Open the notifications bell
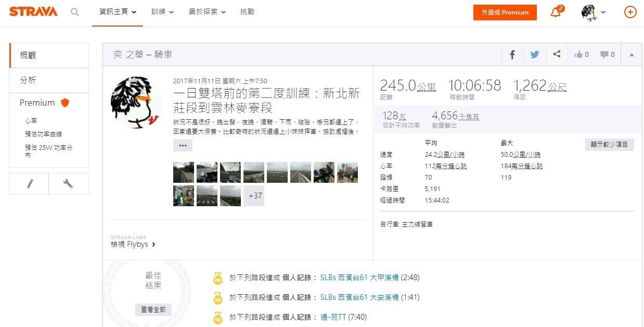The image size is (644, 327). pyautogui.click(x=556, y=12)
